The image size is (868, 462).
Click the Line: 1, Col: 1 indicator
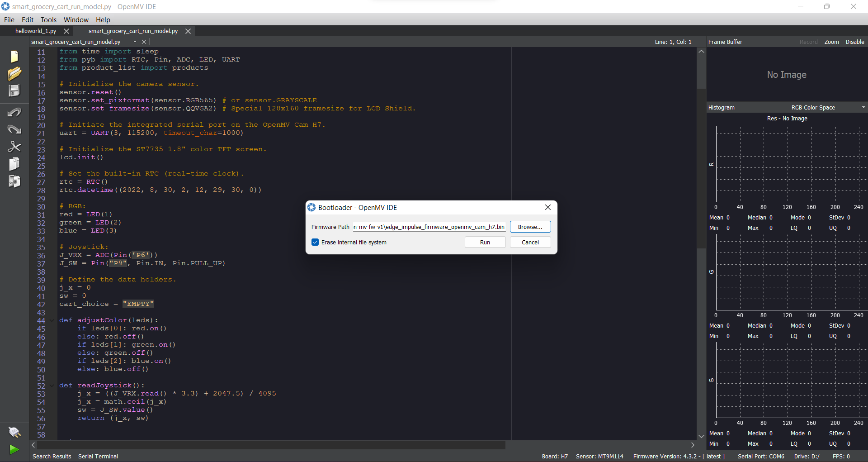673,42
